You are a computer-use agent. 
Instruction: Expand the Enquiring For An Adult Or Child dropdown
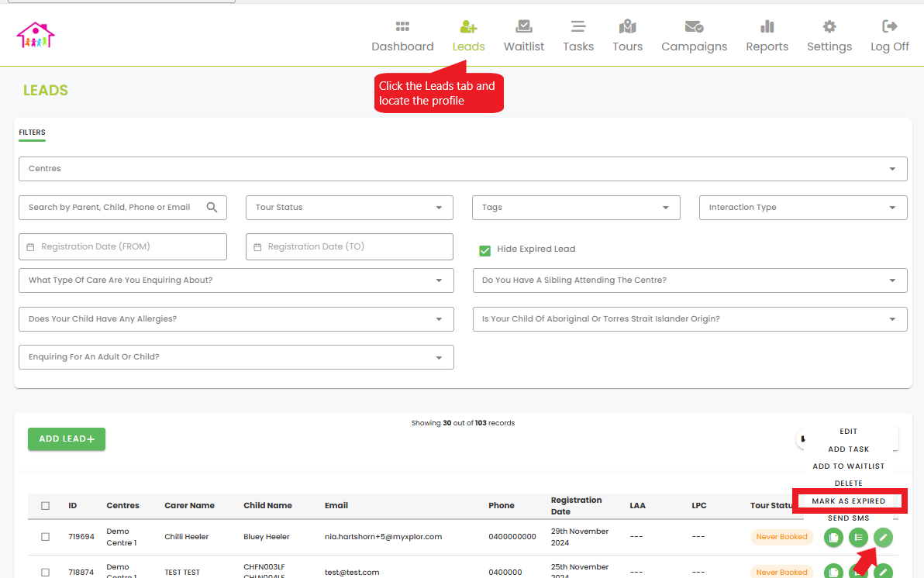pyautogui.click(x=236, y=357)
